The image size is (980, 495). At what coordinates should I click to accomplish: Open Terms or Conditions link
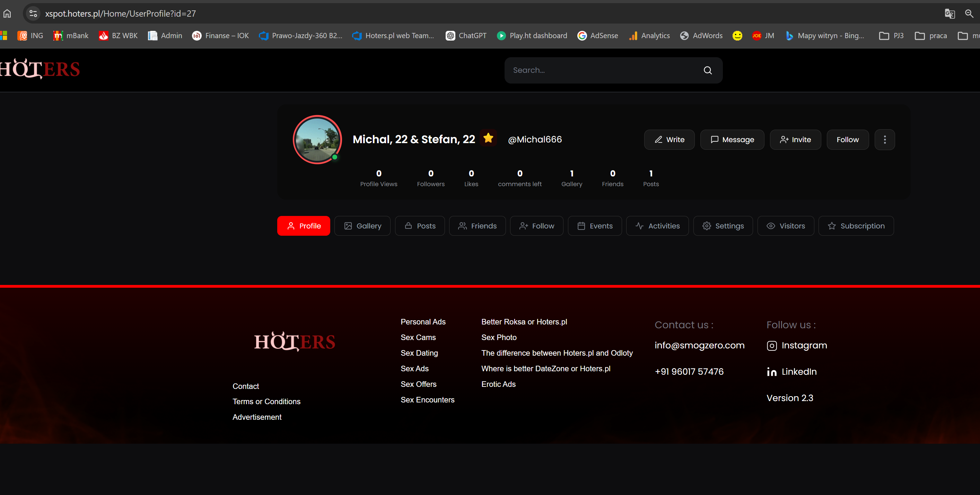click(x=266, y=402)
